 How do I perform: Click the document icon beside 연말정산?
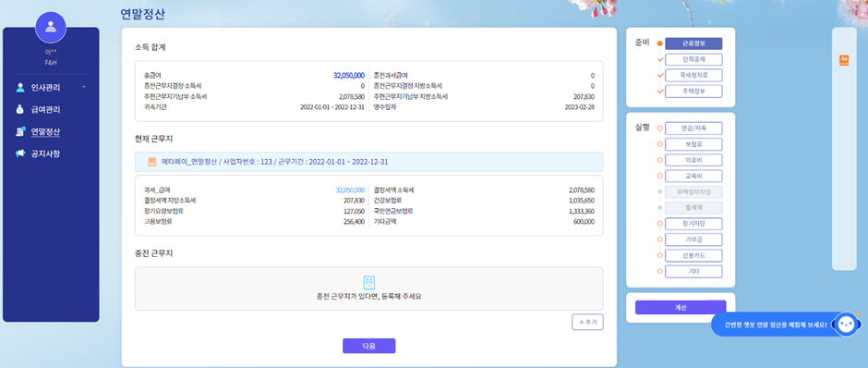point(20,132)
